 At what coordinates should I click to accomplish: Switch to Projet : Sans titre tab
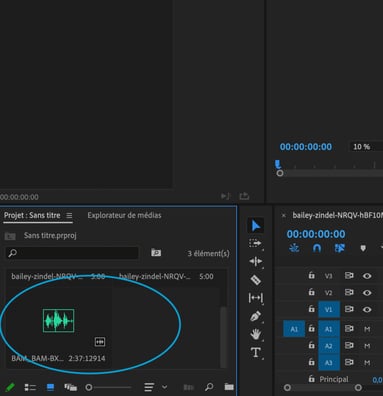(32, 215)
